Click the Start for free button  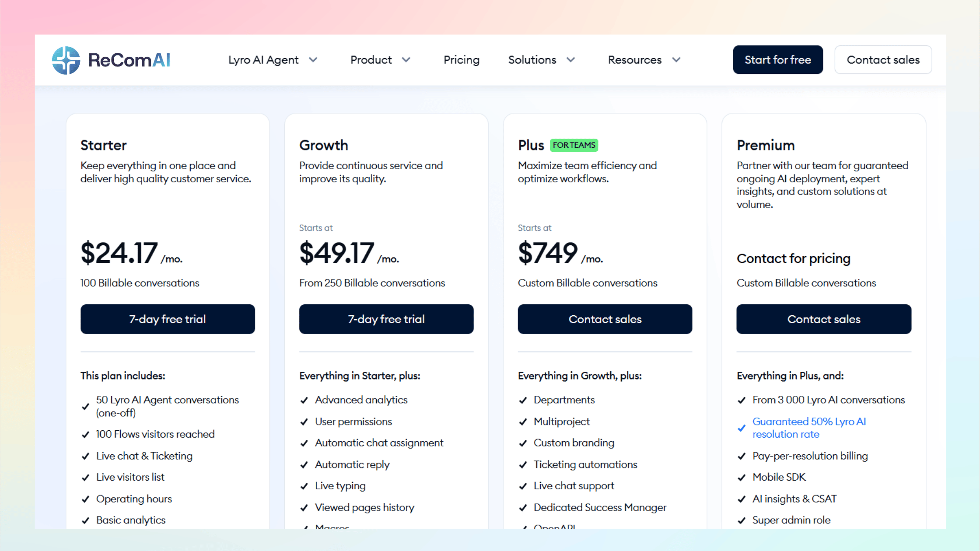click(778, 60)
